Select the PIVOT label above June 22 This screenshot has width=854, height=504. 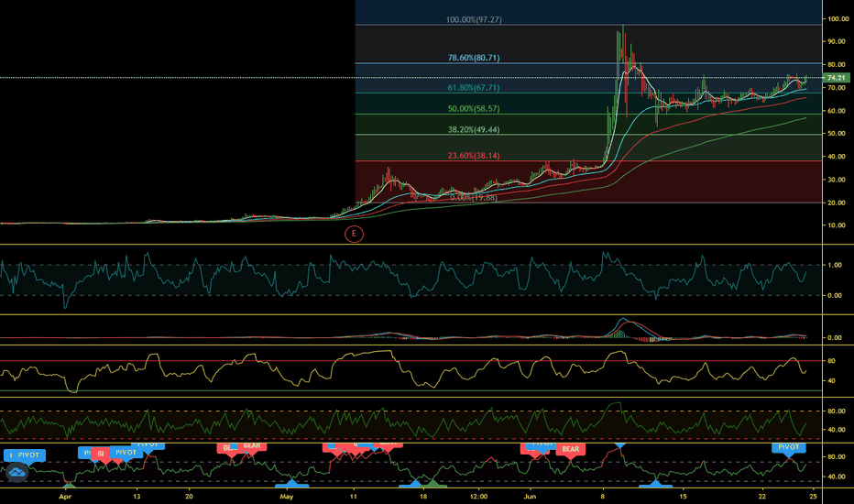(789, 447)
